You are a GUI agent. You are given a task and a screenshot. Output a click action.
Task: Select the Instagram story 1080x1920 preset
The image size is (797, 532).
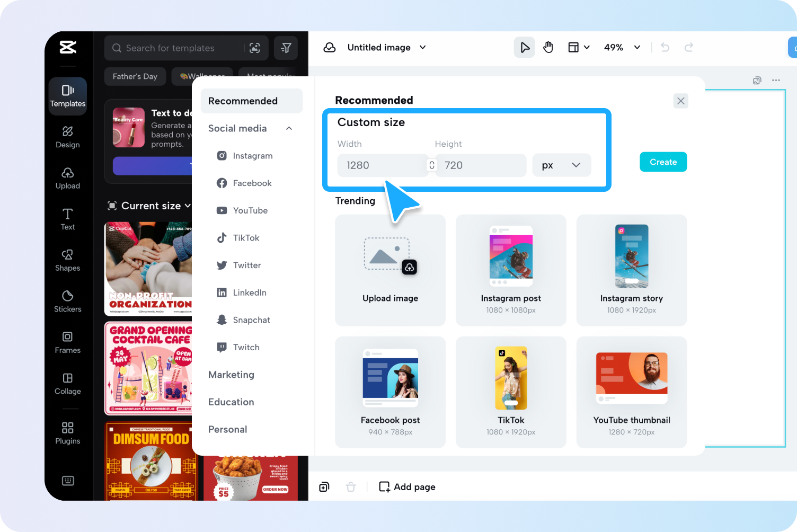point(631,270)
